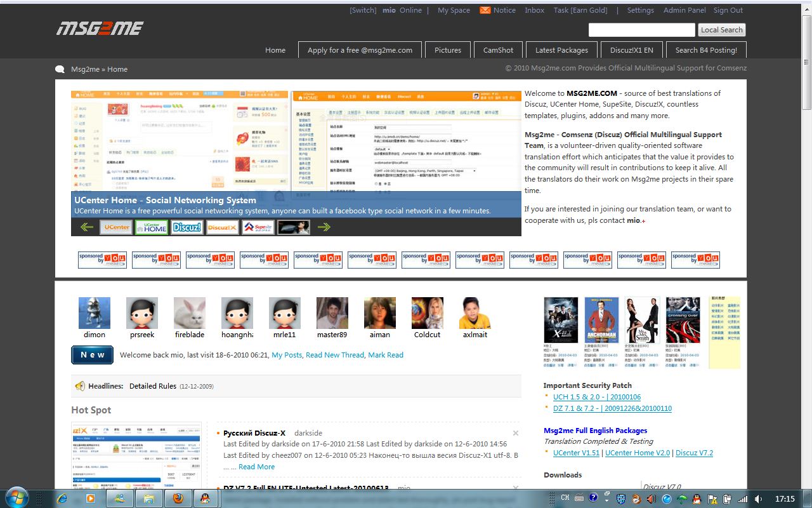The image size is (812, 508).
Task: Open aiman's avatar
Action: [380, 313]
